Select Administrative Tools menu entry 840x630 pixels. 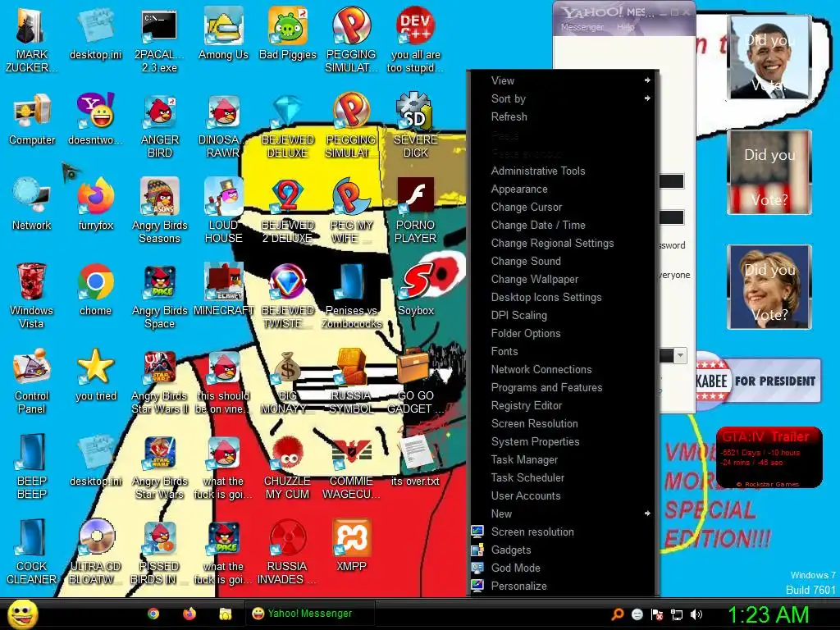pos(563,171)
